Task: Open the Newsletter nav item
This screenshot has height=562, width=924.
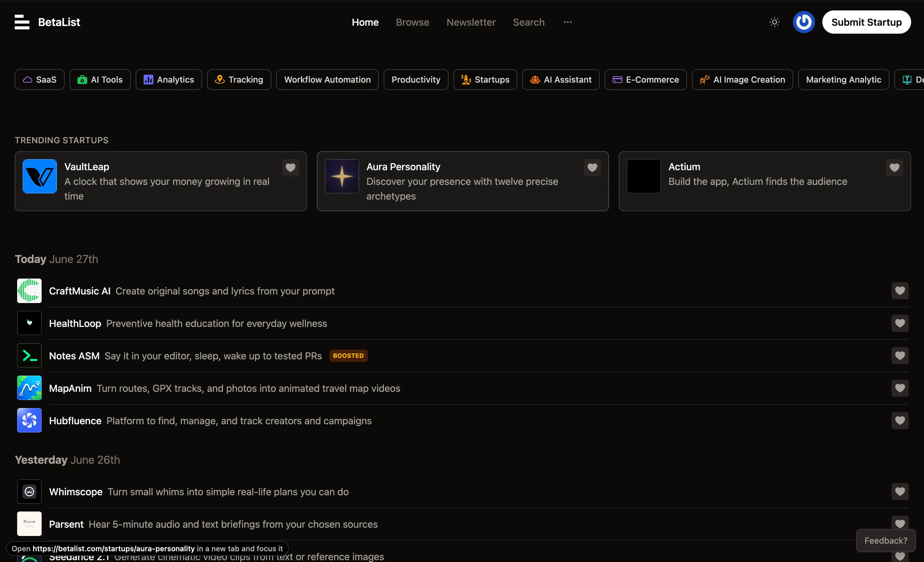Action: pyautogui.click(x=471, y=22)
